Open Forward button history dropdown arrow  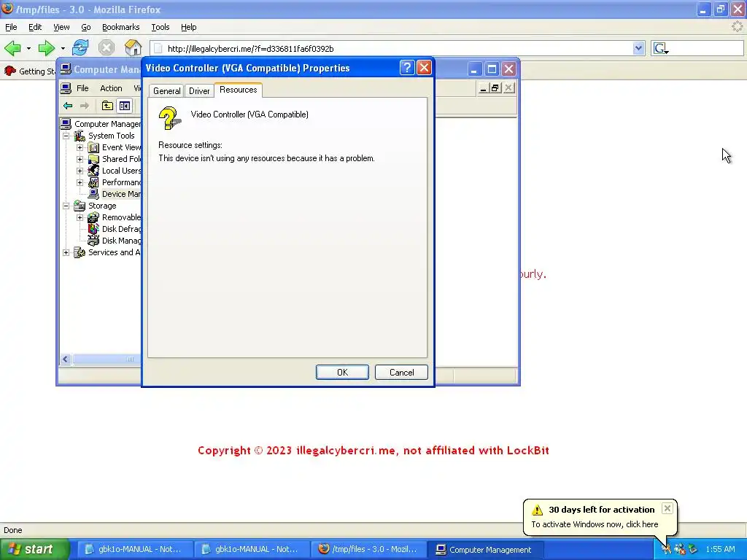point(63,49)
